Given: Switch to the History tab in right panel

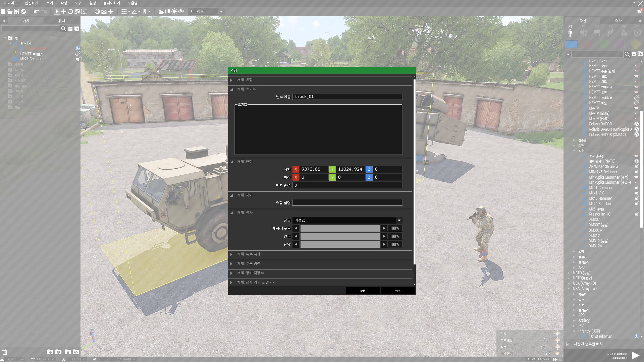Looking at the screenshot, I should (619, 21).
